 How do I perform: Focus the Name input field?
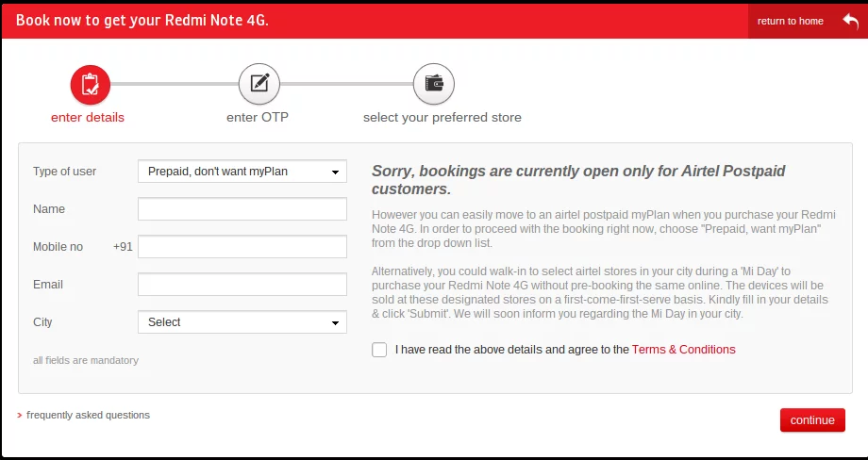click(242, 209)
